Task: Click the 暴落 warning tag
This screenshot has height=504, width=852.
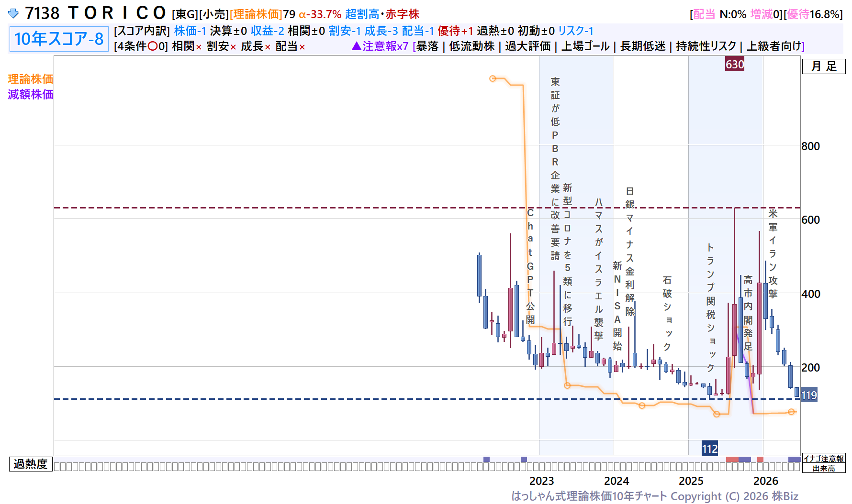Action: coord(427,46)
